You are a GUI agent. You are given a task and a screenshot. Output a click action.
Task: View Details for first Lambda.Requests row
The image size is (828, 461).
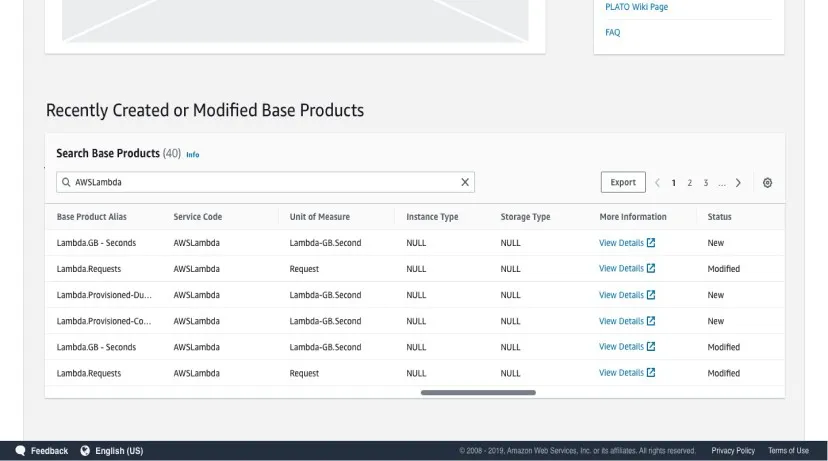click(627, 268)
